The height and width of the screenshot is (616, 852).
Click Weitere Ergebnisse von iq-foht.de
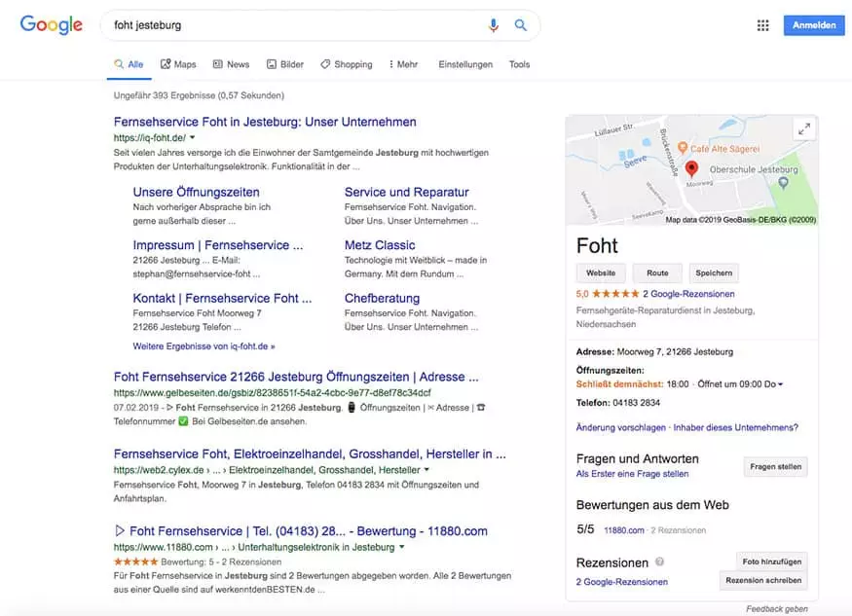[204, 346]
